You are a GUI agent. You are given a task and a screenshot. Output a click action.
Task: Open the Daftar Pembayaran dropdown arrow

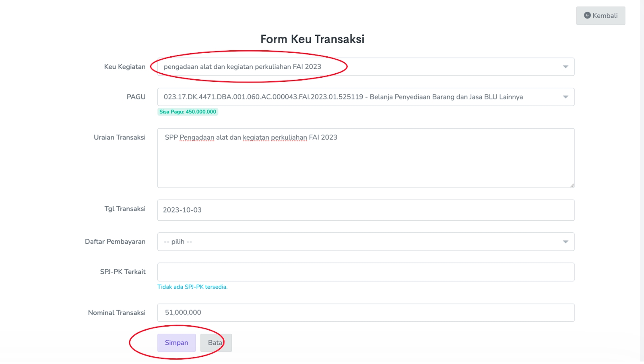point(566,242)
